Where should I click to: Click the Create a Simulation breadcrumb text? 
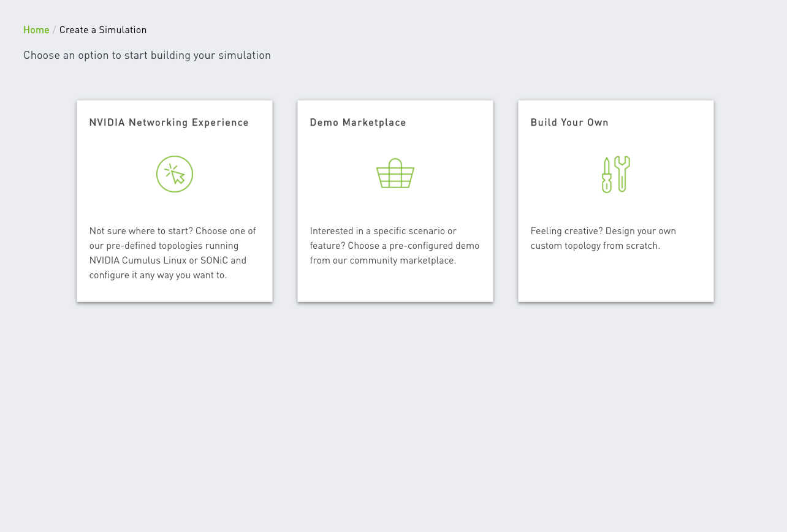point(103,30)
